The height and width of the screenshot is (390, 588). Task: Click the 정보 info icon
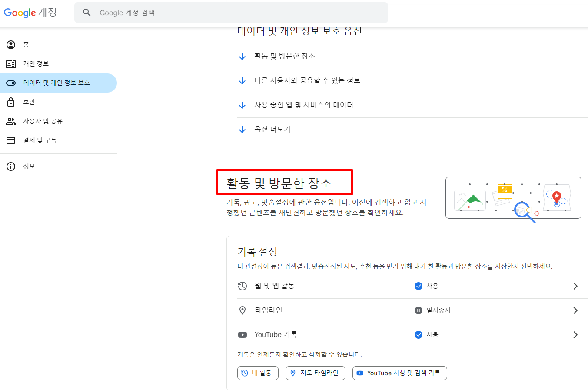coord(11,166)
